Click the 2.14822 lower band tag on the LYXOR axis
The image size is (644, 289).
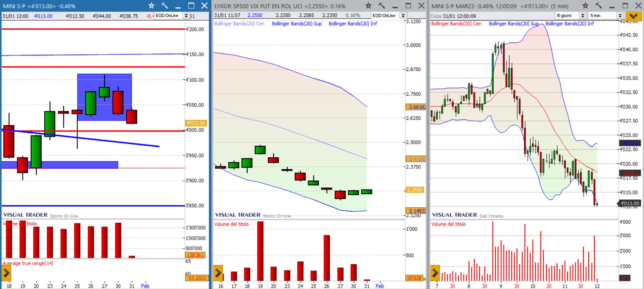point(416,211)
